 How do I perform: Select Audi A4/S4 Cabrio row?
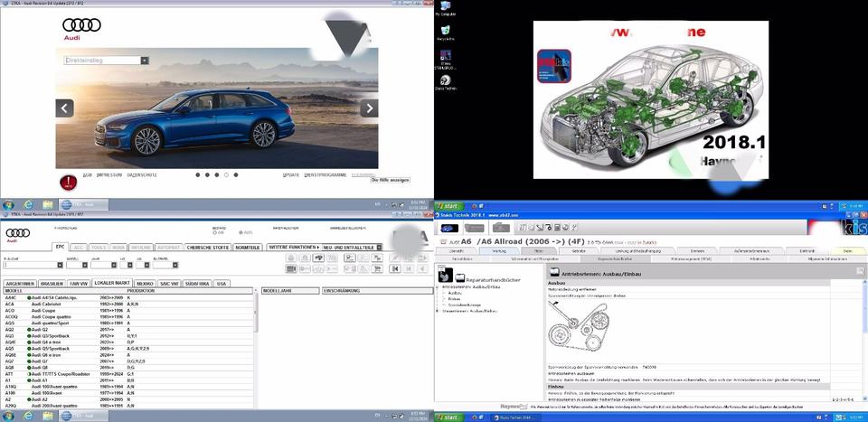coord(127,297)
